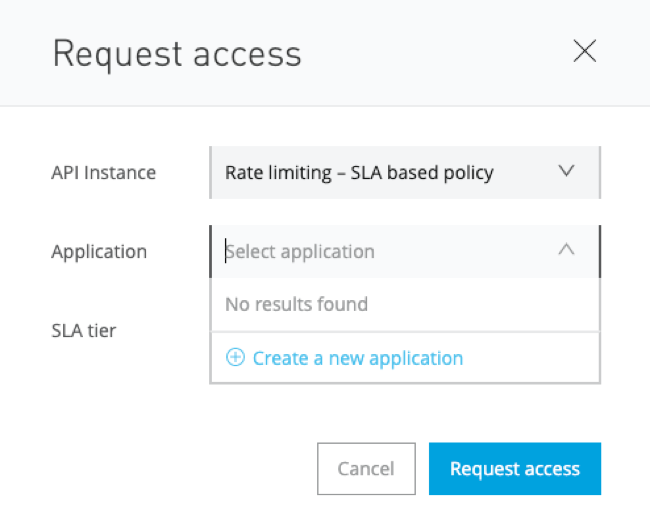This screenshot has height=506, width=650.
Task: Click the plus circle icon for new application
Action: pos(235,358)
